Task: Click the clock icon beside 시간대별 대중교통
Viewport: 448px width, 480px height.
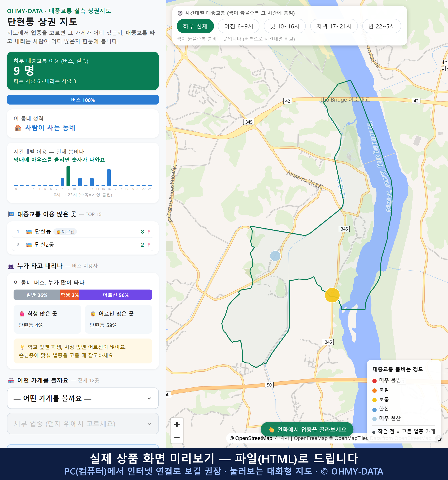Action: tap(180, 13)
